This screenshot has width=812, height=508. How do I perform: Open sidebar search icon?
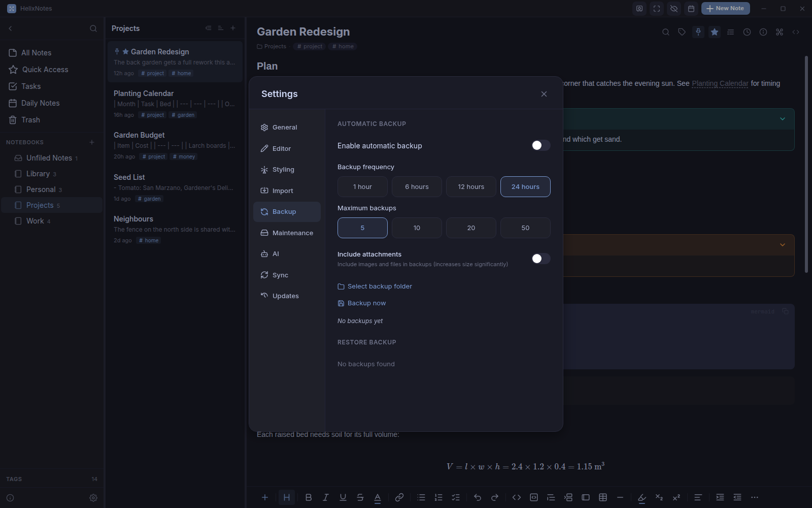click(93, 28)
